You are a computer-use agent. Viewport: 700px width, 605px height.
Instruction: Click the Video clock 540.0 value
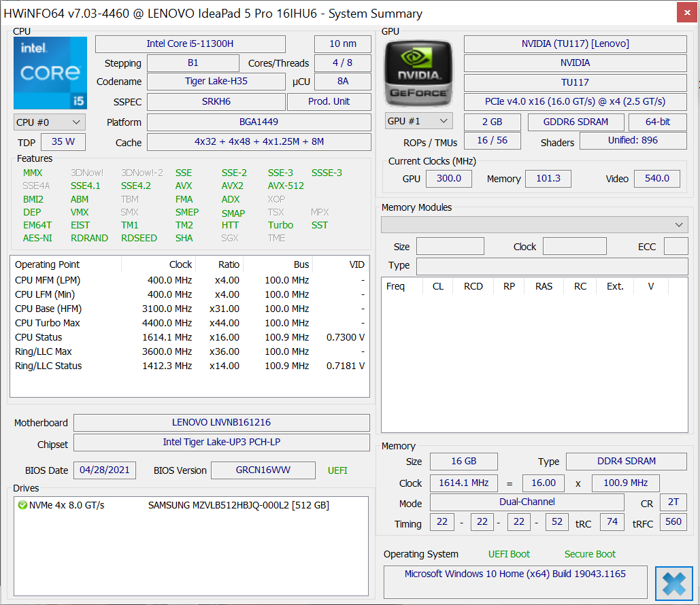657,179
